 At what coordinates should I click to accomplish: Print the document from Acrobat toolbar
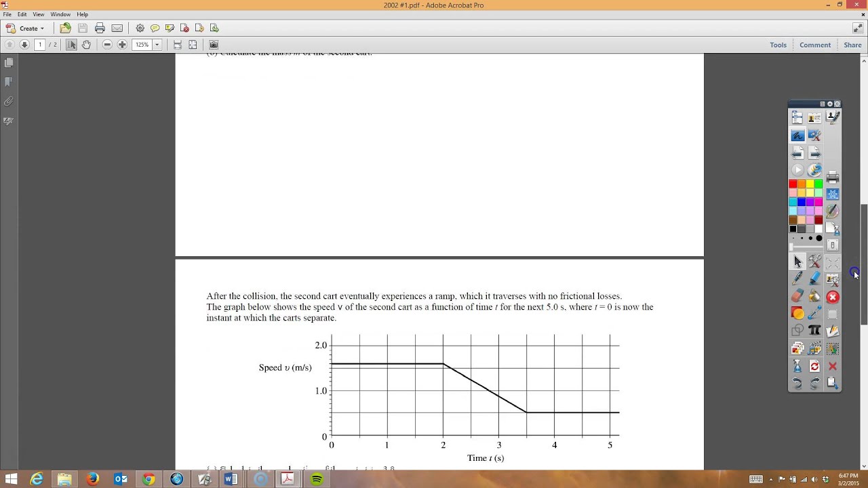[x=100, y=28]
